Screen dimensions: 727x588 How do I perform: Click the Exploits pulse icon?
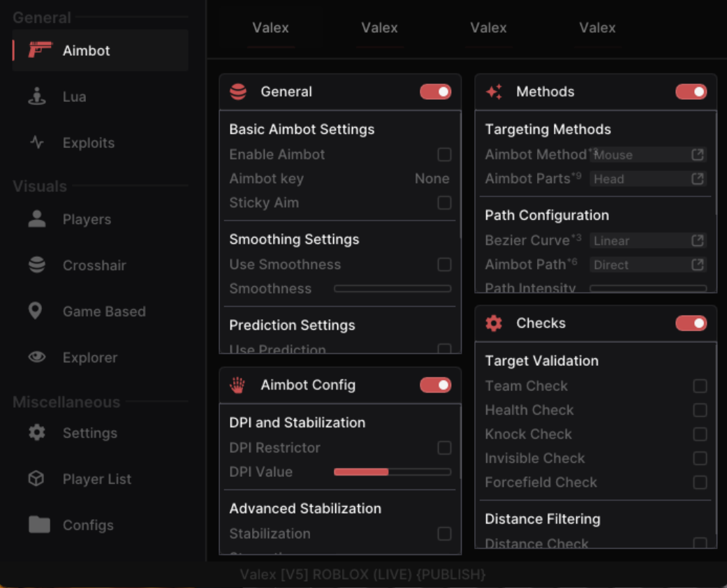37,142
